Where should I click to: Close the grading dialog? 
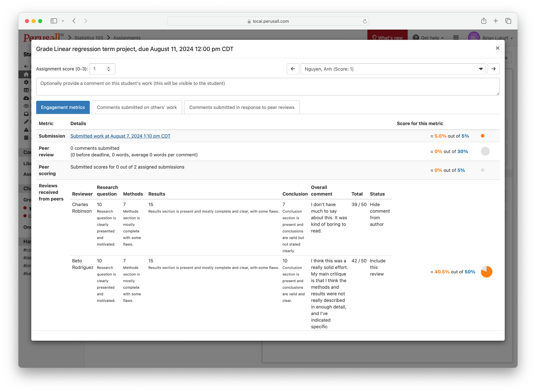[x=498, y=48]
